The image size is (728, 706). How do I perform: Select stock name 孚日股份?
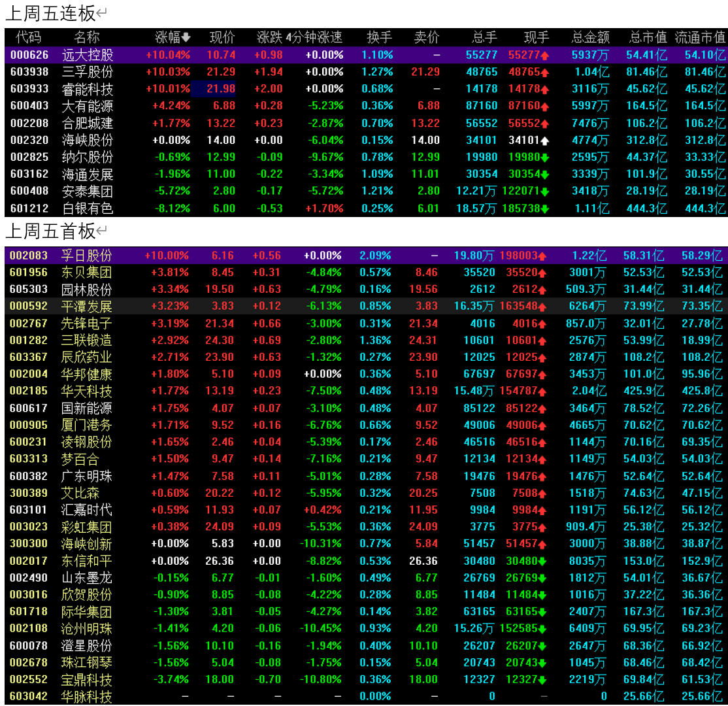(x=86, y=255)
